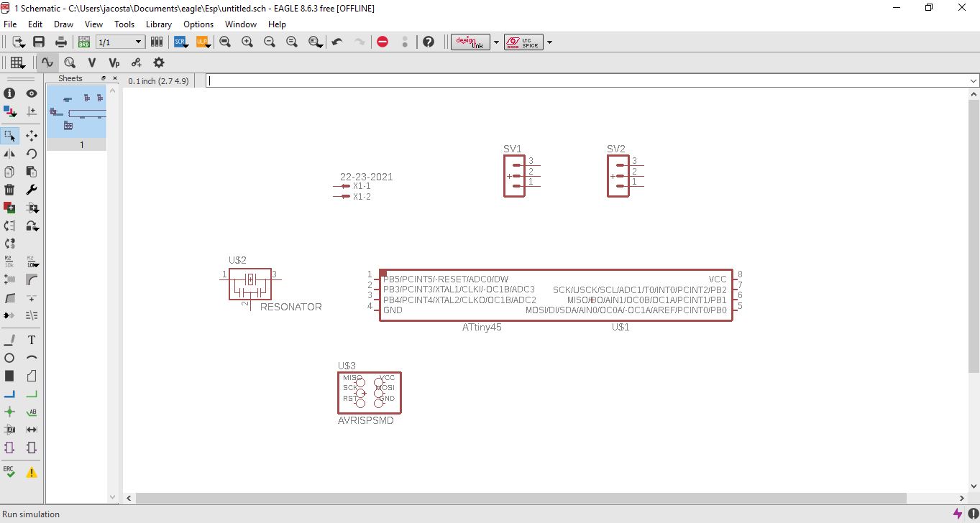
Task: Select the Delete trash can tool
Action: [x=9, y=190]
